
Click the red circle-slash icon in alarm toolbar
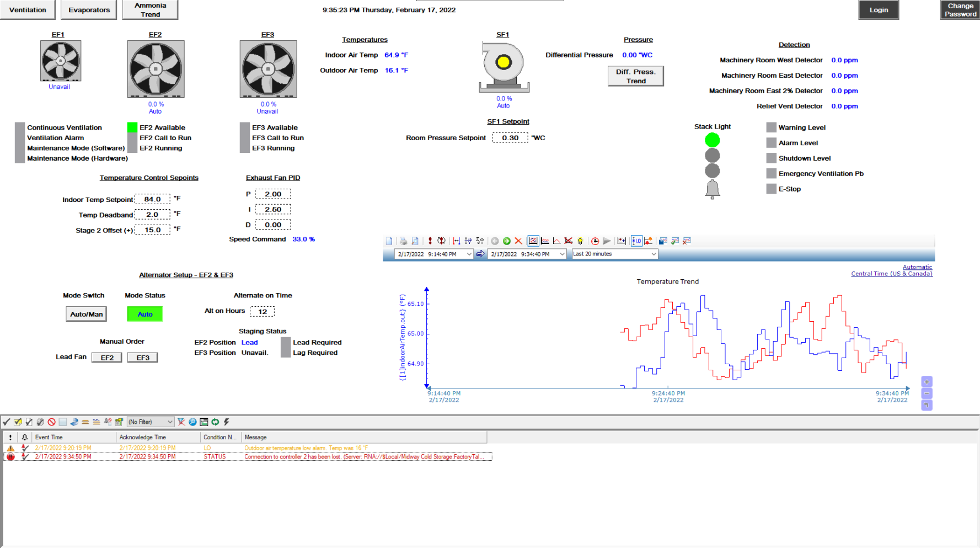click(51, 422)
